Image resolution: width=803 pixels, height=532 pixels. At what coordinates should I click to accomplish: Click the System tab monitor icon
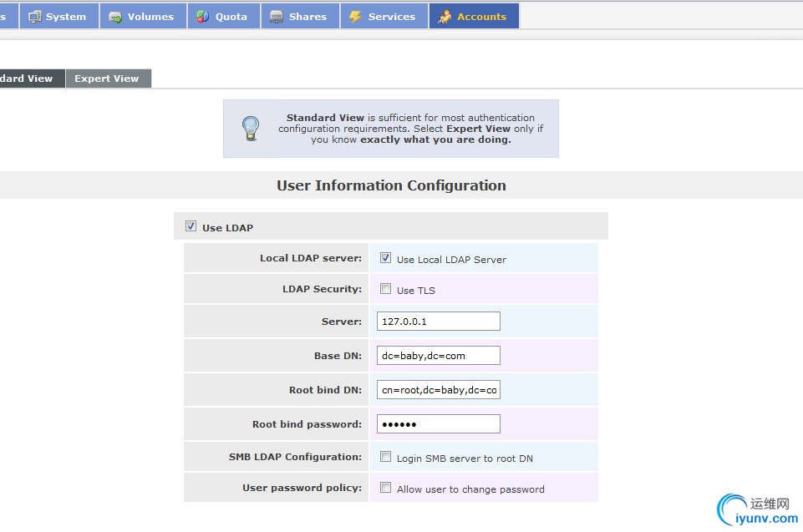(x=34, y=17)
